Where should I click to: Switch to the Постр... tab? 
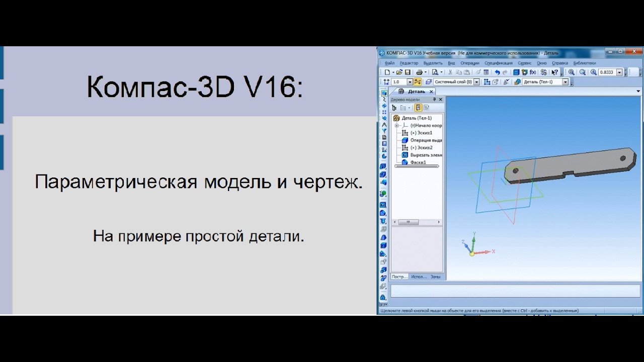400,277
